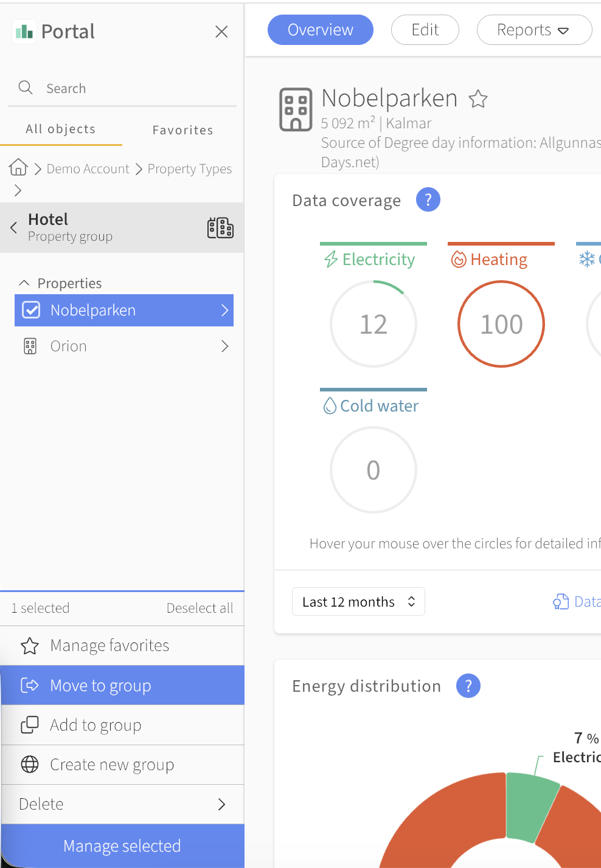Click the search magnifier icon
Image resolution: width=601 pixels, height=868 pixels.
(x=26, y=88)
